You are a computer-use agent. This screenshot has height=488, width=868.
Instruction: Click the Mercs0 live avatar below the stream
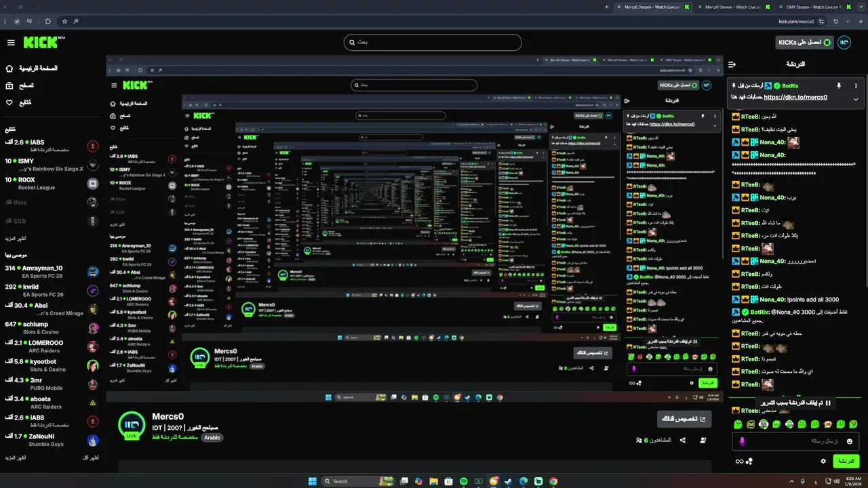click(x=132, y=426)
